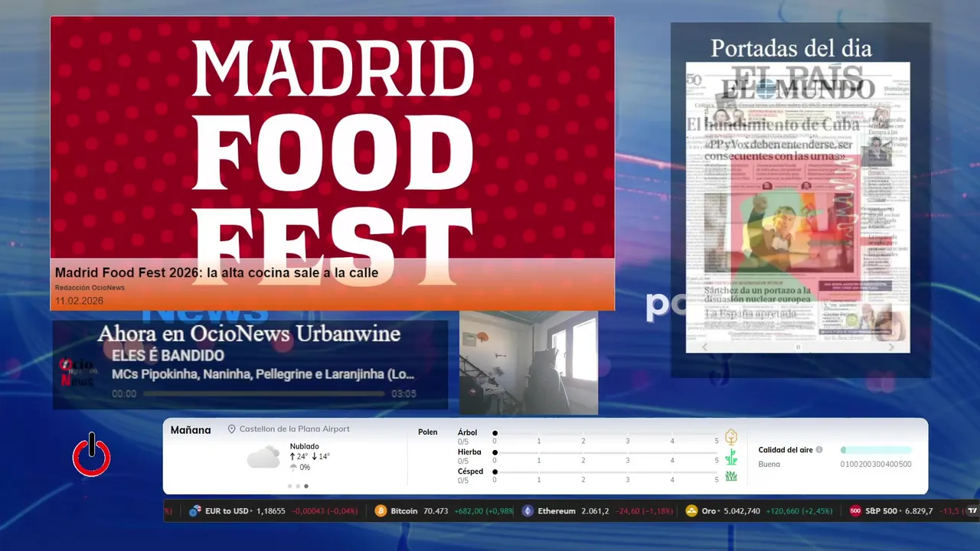Click the Redacción OcioNews byline
Screen dimensions: 980x551
click(90, 288)
